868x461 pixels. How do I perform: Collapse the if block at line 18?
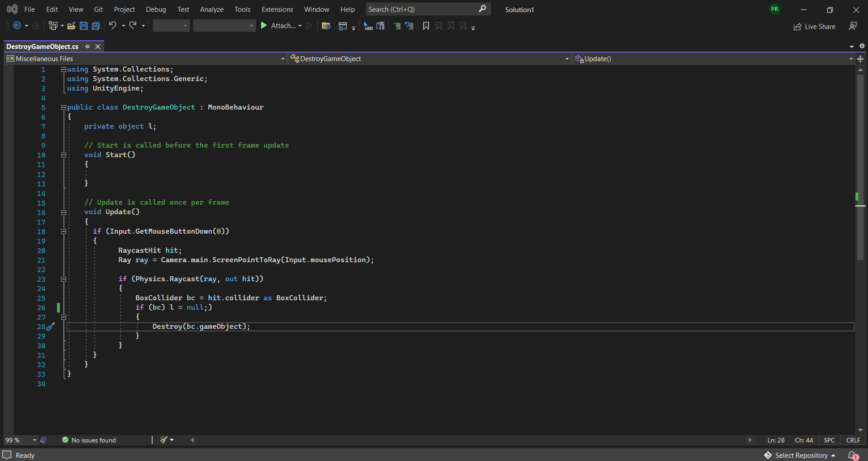point(63,231)
